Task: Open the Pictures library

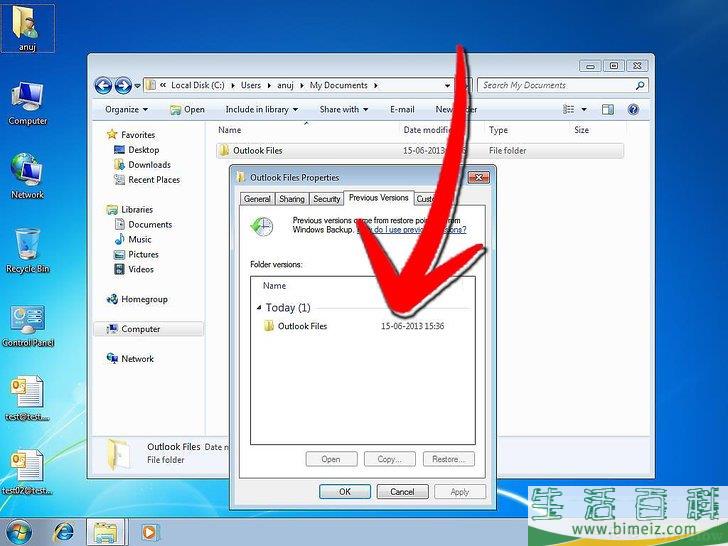Action: pyautogui.click(x=136, y=254)
